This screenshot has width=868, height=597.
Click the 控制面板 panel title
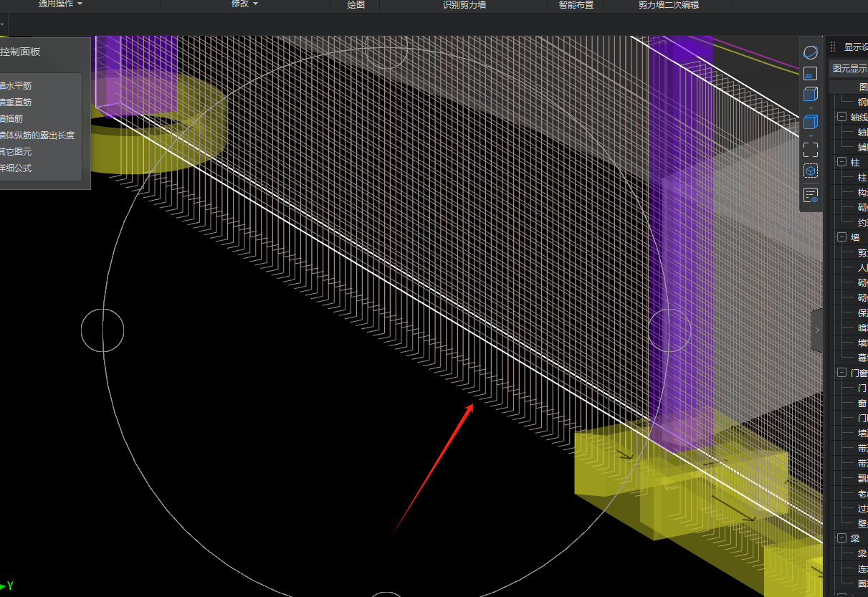pyautogui.click(x=20, y=52)
